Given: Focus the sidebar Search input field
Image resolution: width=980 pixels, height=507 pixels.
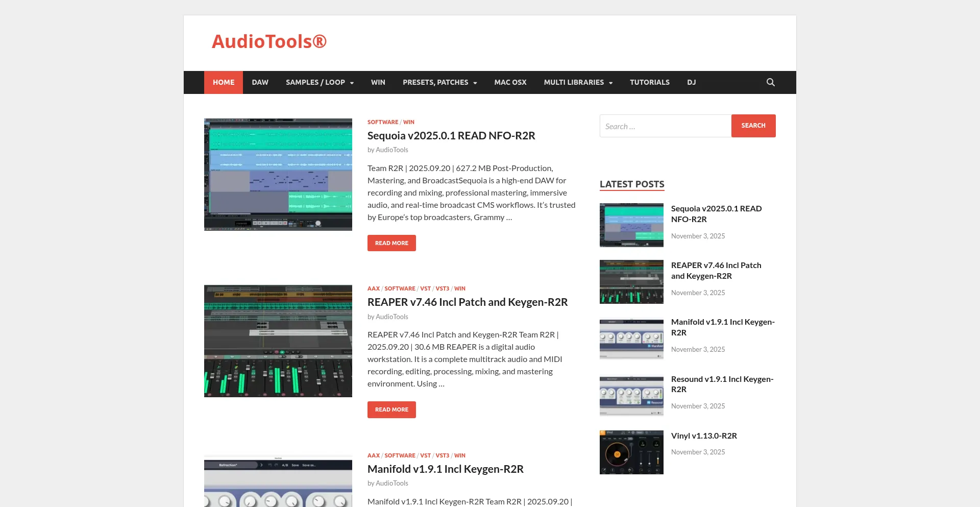Looking at the screenshot, I should 665,126.
